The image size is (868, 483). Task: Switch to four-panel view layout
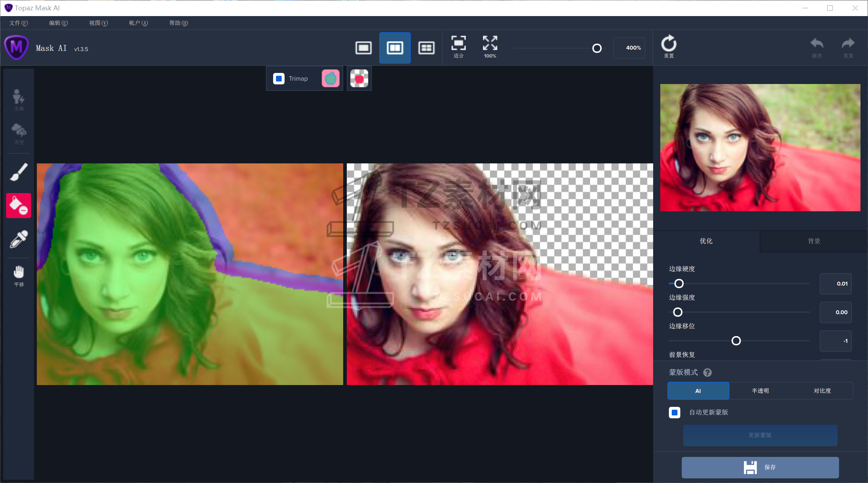[426, 48]
